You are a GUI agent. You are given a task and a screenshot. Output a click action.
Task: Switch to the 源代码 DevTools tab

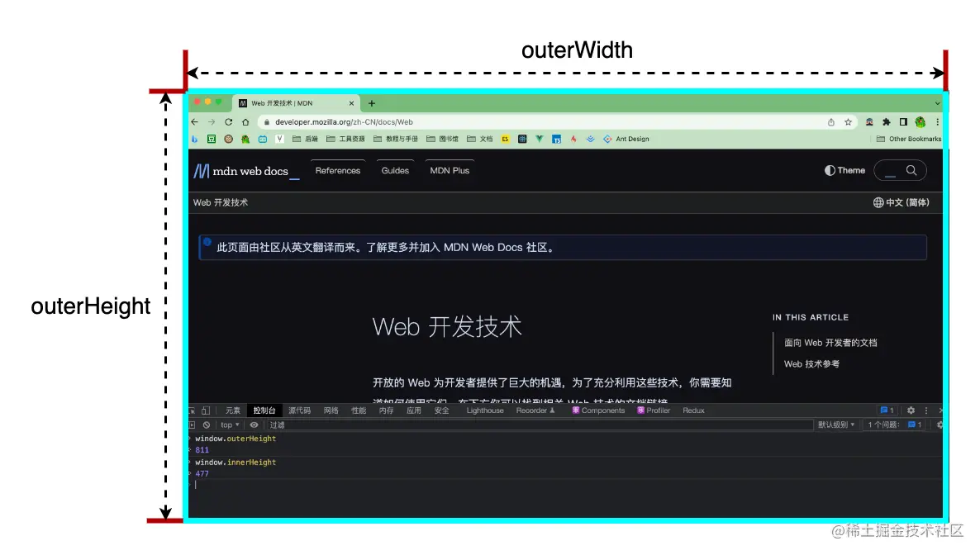pyautogui.click(x=299, y=410)
